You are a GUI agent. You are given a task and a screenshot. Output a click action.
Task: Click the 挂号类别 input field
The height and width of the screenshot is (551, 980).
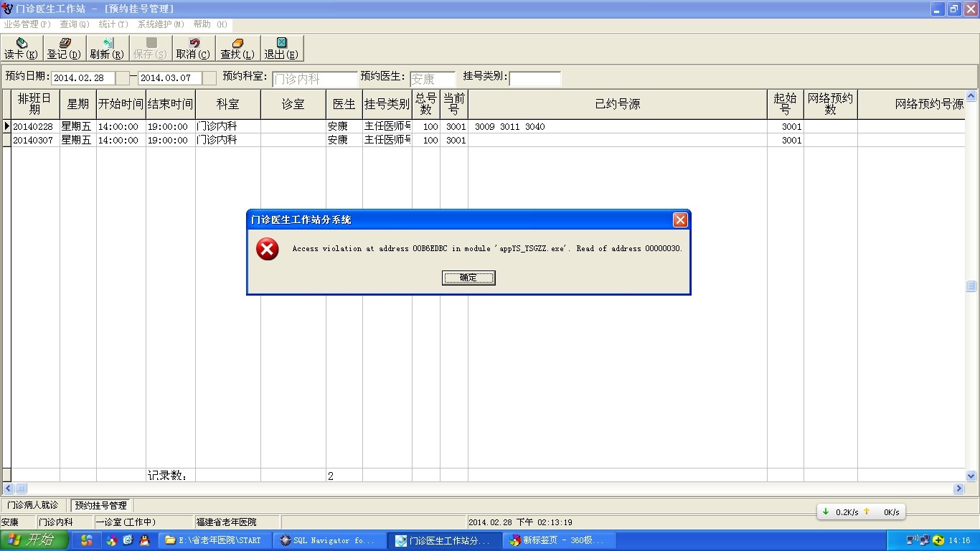click(x=535, y=79)
